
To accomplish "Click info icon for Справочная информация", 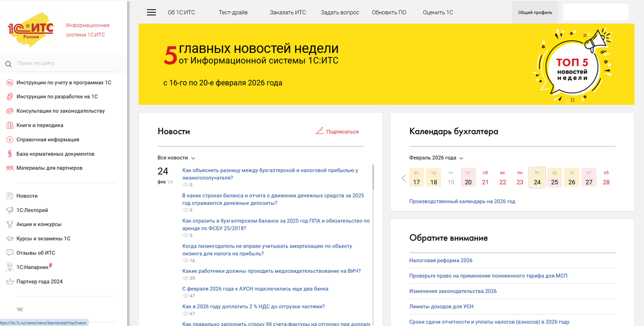I will click(10, 140).
